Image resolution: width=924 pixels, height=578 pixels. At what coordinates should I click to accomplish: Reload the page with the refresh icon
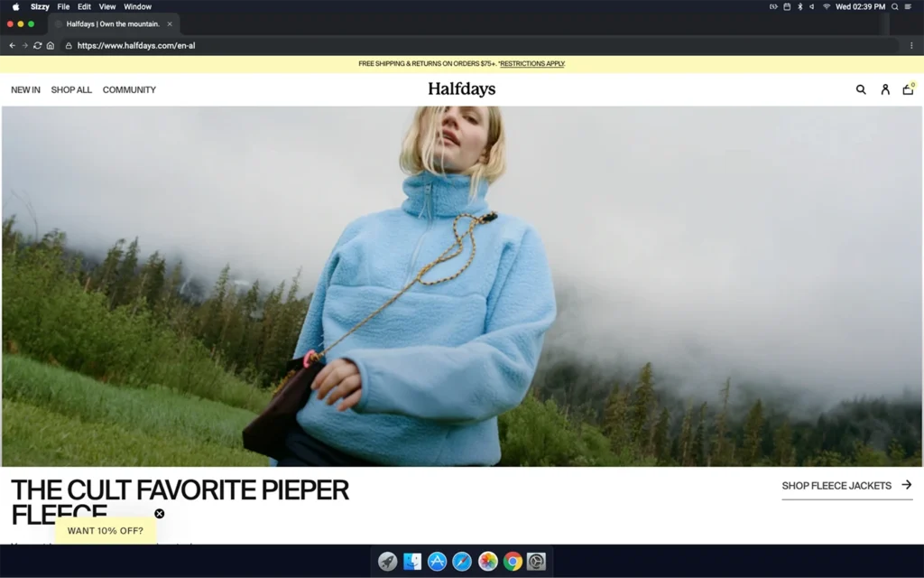[x=37, y=45]
